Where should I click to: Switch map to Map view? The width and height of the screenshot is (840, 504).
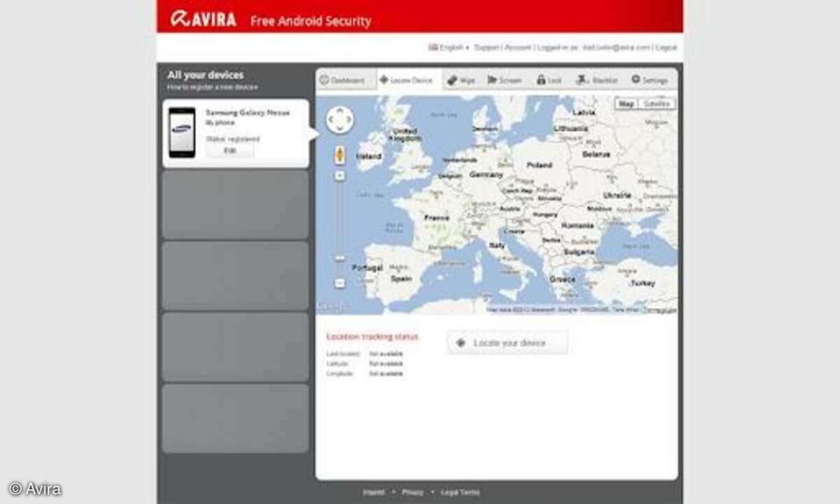tap(626, 104)
